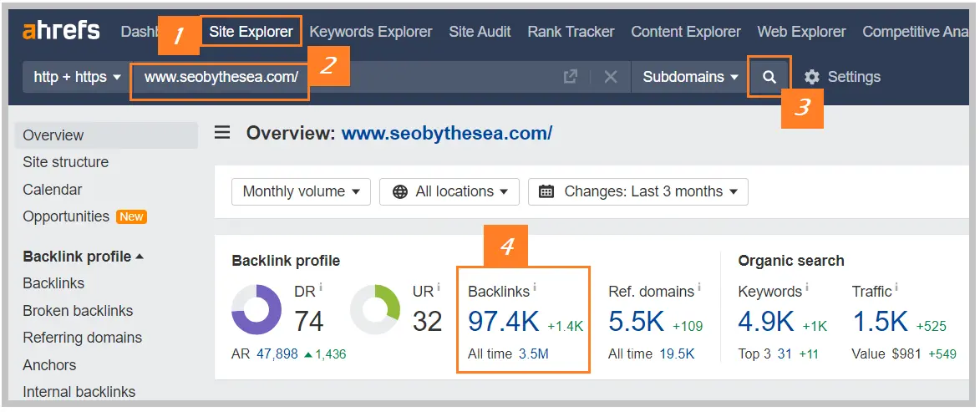Open the Subdomains mode dropdown
Image resolution: width=980 pixels, height=412 pixels.
691,77
